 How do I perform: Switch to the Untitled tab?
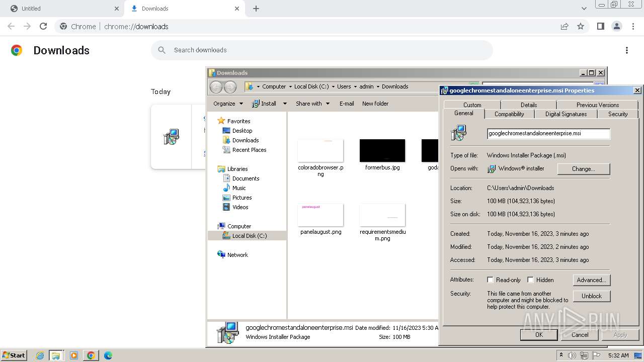pos(62,9)
